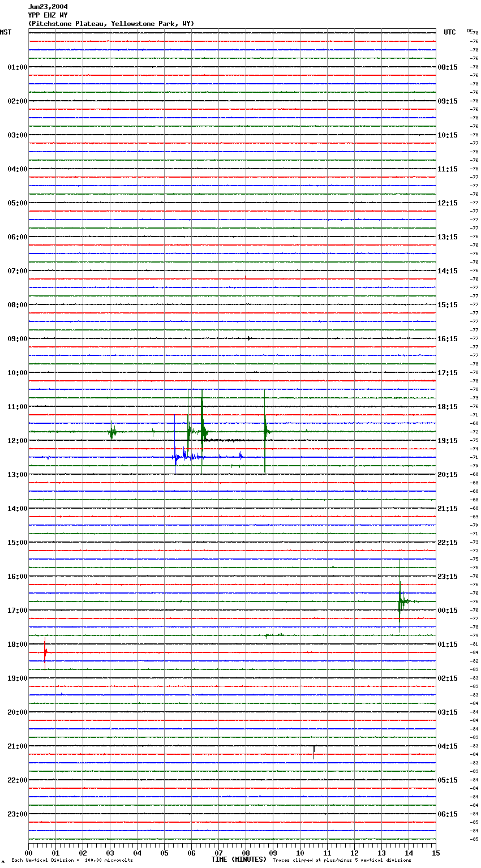Select the 09:00 MST row label
This screenshot has height=868, width=481.
(x=17, y=338)
